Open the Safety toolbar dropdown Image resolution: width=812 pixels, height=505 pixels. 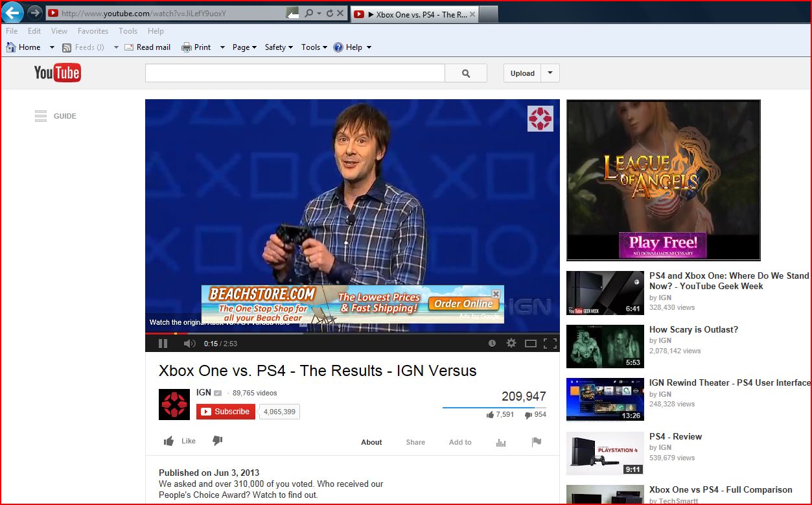(279, 47)
